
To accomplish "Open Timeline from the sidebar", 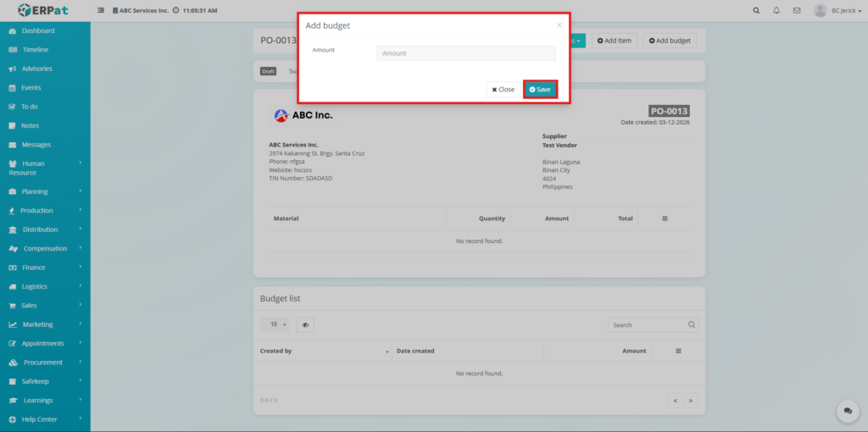I will [35, 50].
